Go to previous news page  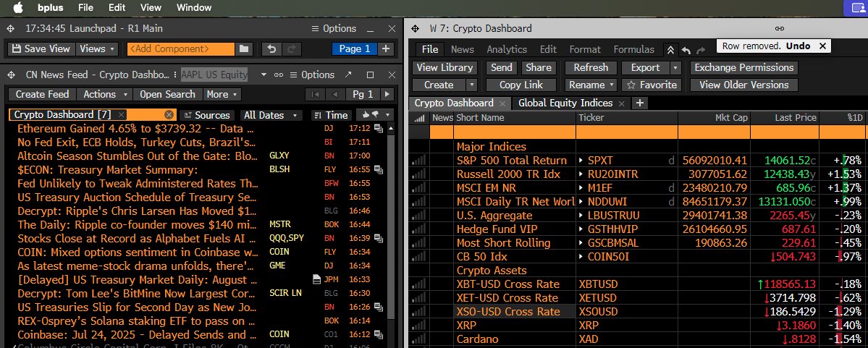click(334, 94)
